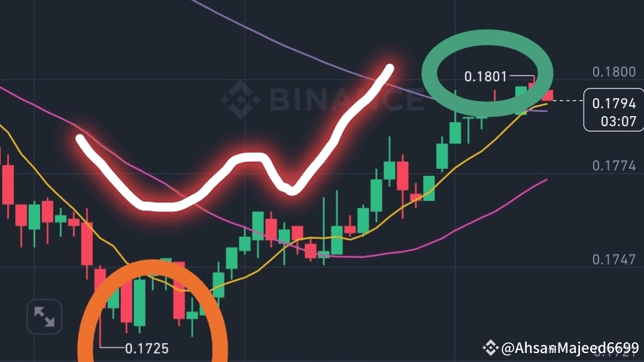Click the latest red candle at current price
Viewport: 644px width, 362px height.
548,95
